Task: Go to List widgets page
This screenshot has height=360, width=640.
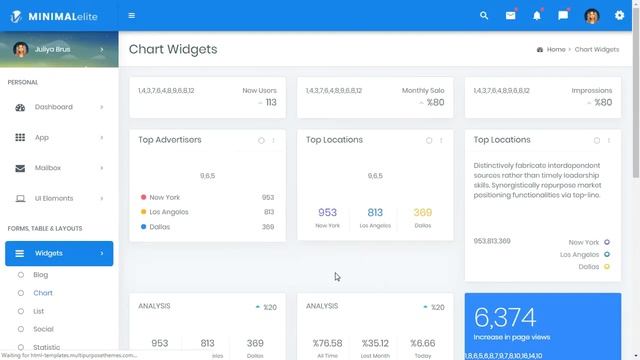Action: (x=38, y=311)
